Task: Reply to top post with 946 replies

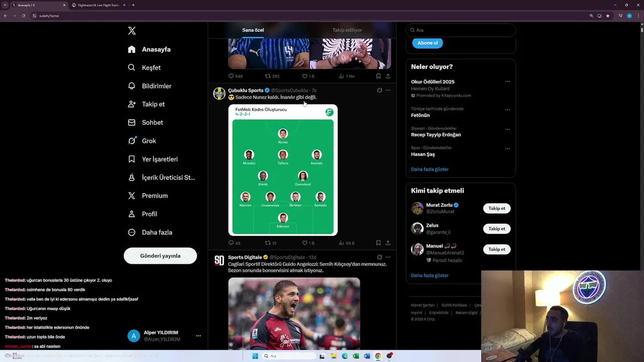Action: [x=231, y=76]
